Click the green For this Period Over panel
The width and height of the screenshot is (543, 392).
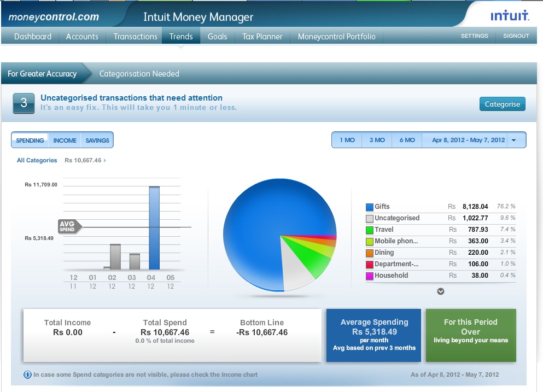click(x=471, y=335)
